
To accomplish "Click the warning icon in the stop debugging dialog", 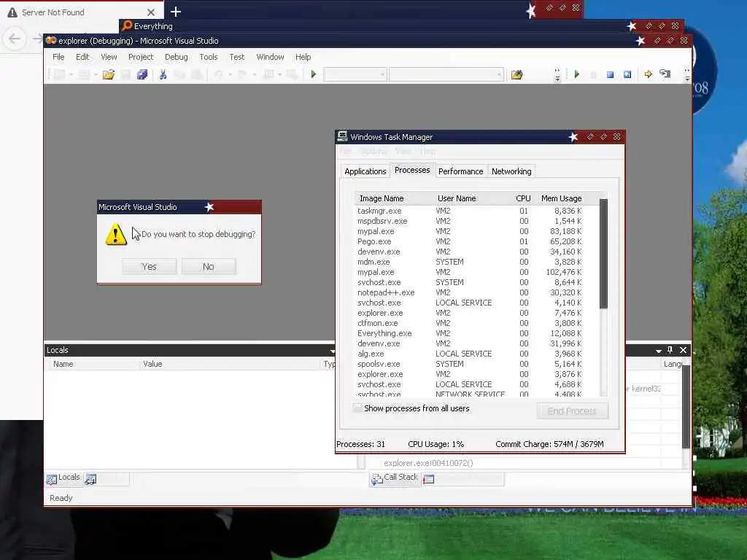I will tap(116, 234).
